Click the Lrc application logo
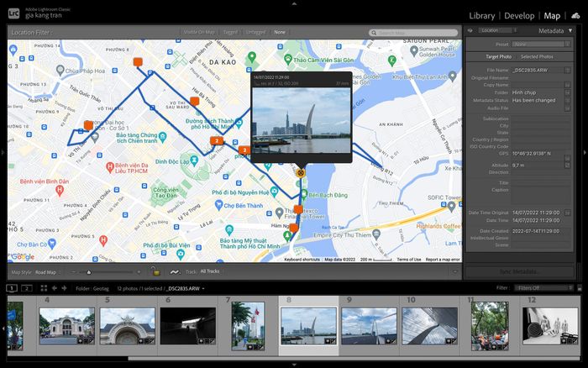 point(13,14)
